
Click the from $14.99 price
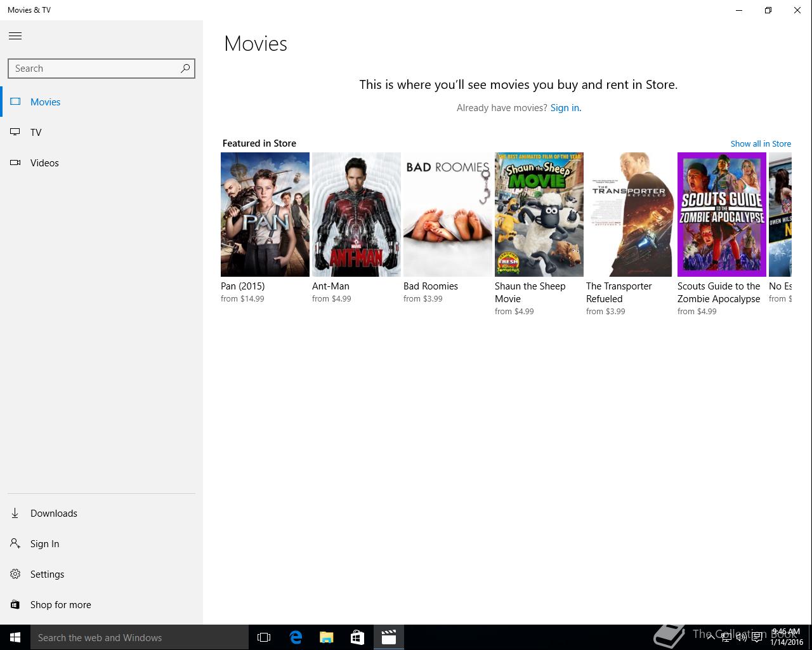click(x=242, y=299)
